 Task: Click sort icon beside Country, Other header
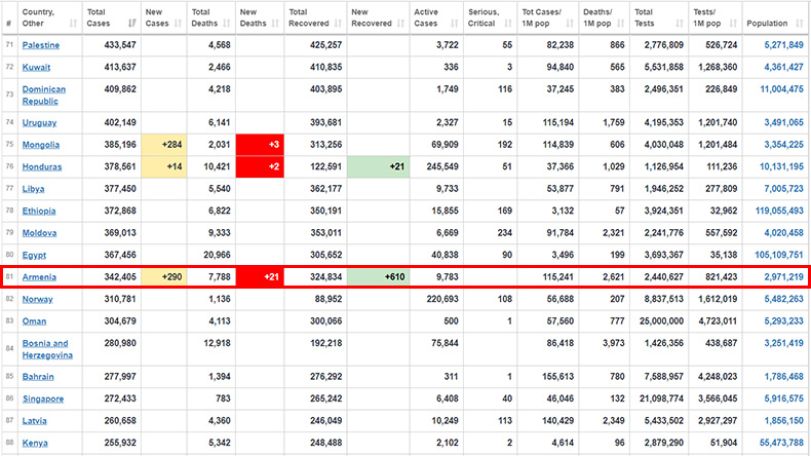[73, 23]
